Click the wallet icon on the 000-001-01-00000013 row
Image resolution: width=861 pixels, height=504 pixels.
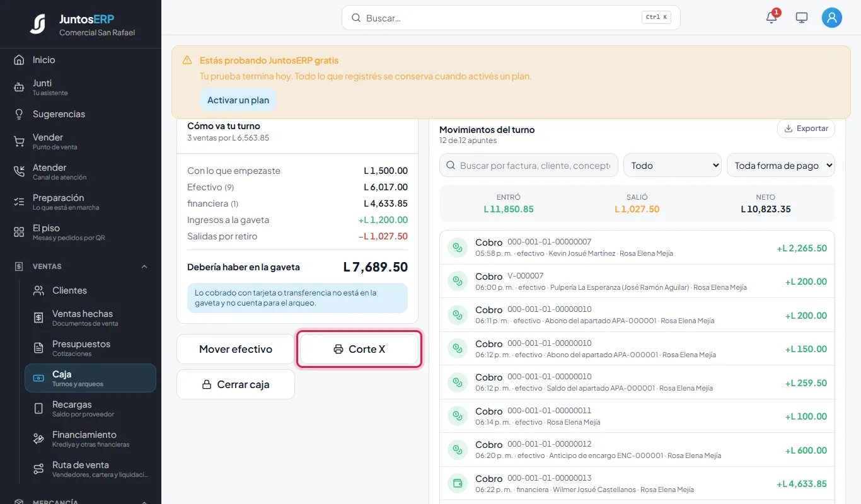458,484
